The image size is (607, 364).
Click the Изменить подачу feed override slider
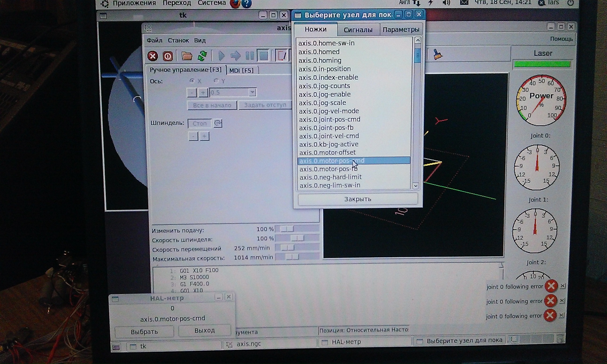pyautogui.click(x=287, y=229)
